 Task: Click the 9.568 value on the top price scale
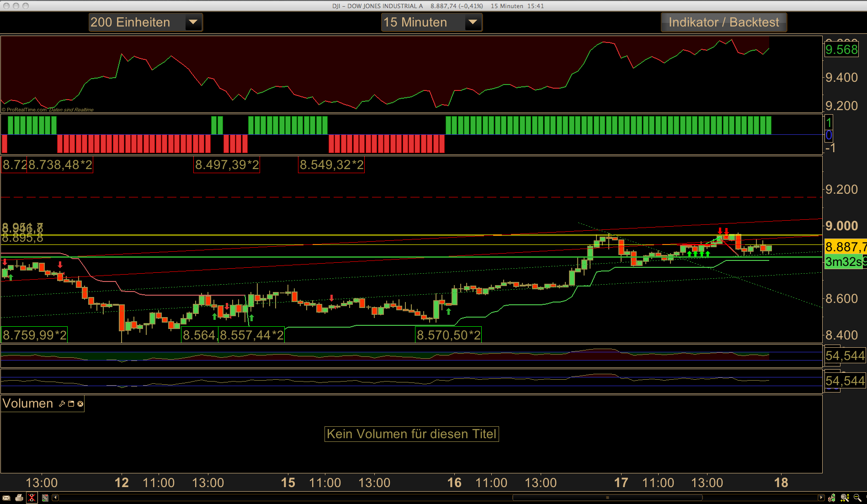tap(841, 49)
